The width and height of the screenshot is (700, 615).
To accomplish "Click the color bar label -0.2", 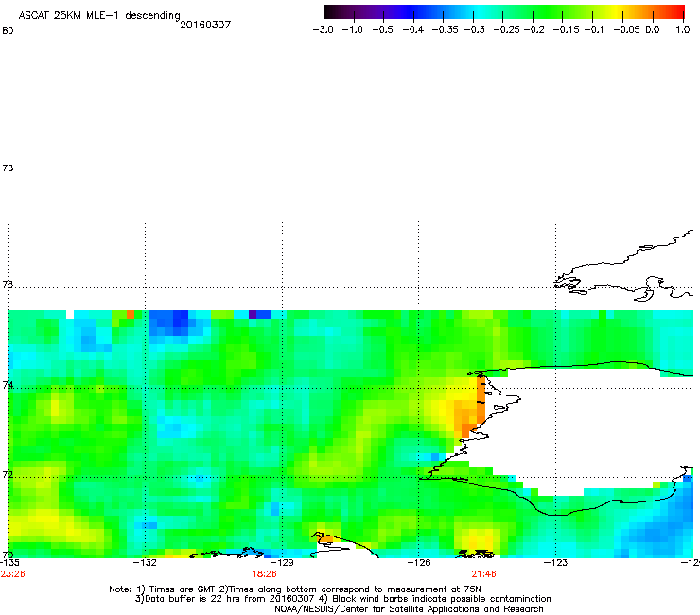I will click(x=534, y=30).
